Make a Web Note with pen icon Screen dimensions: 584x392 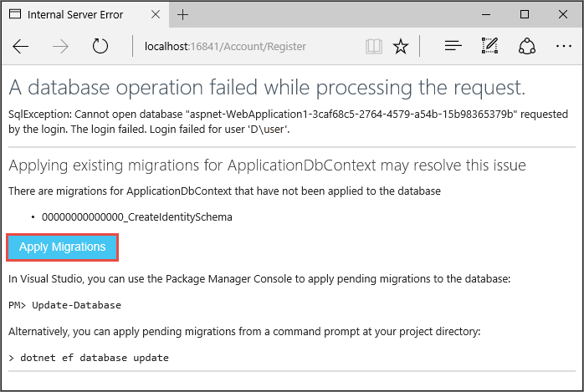pos(490,47)
